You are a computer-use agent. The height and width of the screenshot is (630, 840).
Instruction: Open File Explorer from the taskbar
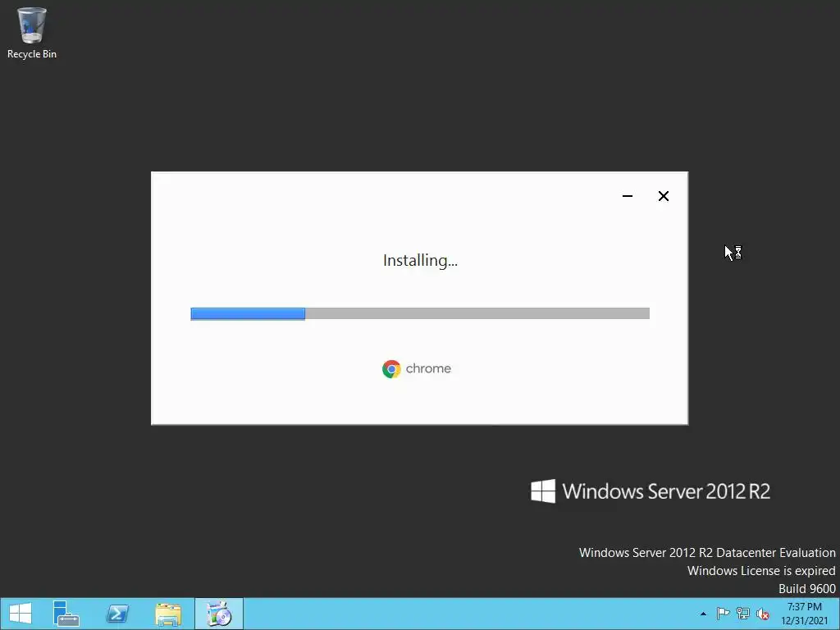click(x=168, y=614)
